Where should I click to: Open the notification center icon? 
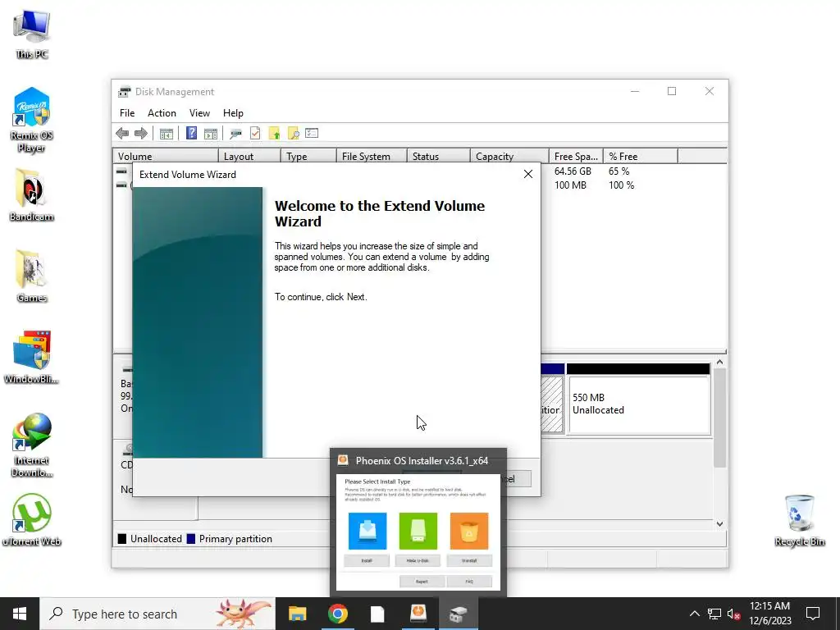(813, 614)
